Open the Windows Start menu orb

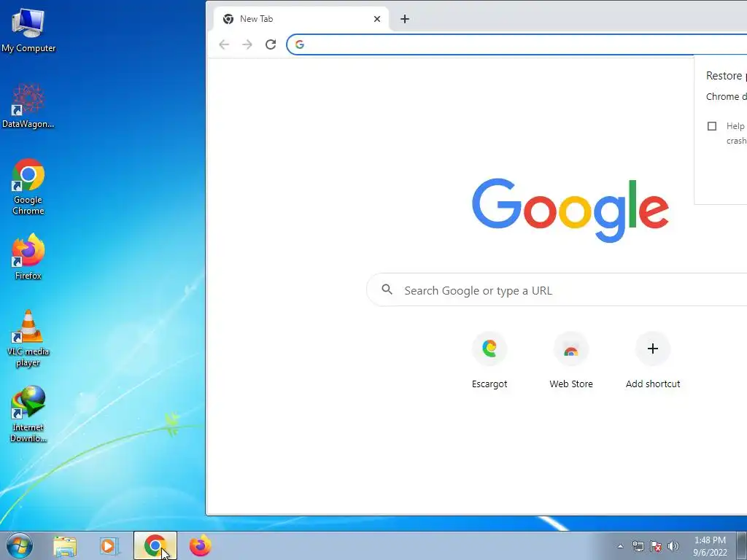point(20,545)
